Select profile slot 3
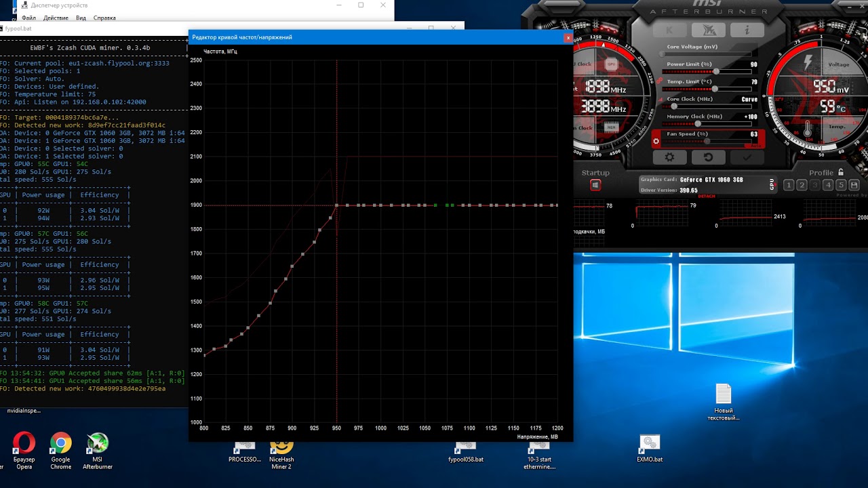Viewport: 868px width, 488px height. tap(814, 185)
